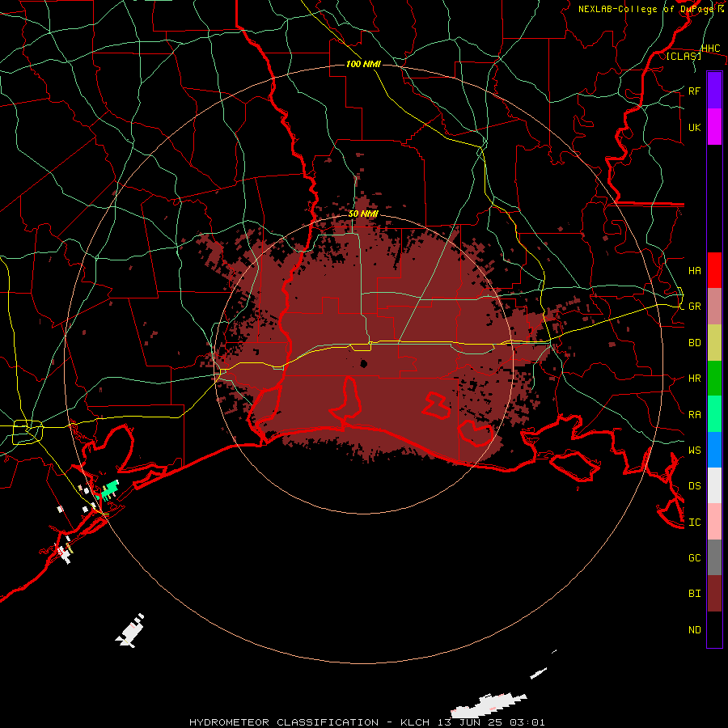Screen dimensions: 728x728
Task: Click the BD legend label
Action: click(x=695, y=343)
